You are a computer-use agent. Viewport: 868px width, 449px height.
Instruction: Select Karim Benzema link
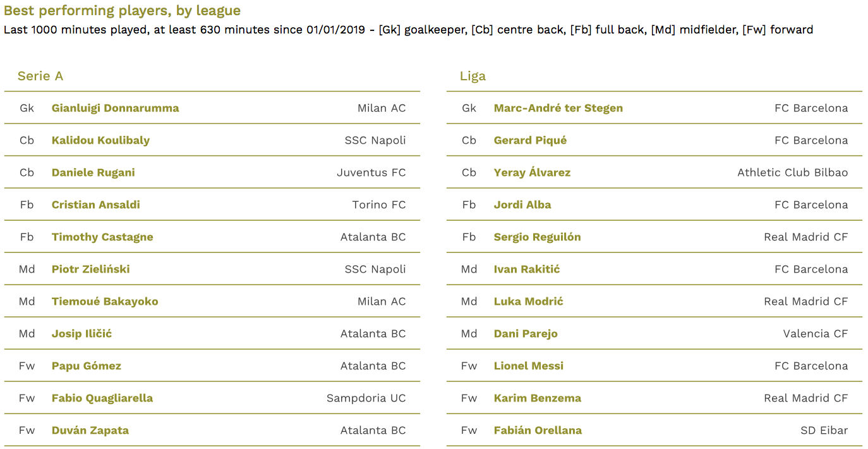click(538, 398)
